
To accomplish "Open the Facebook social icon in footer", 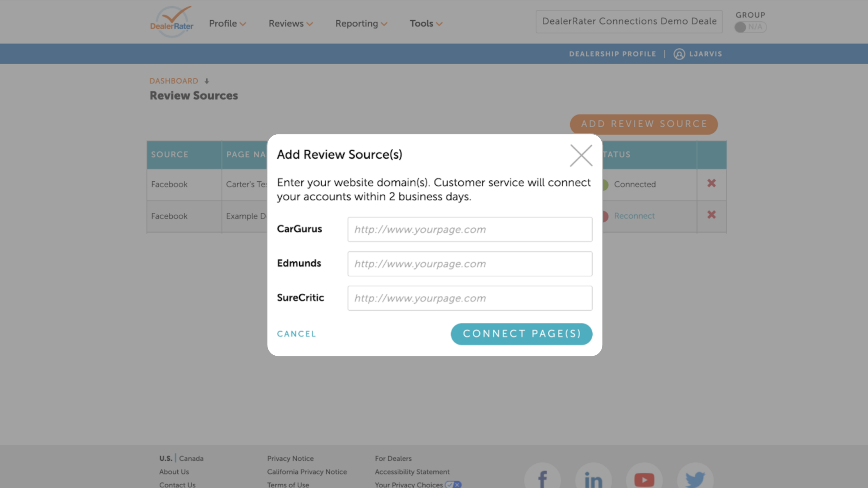I will pyautogui.click(x=542, y=477).
